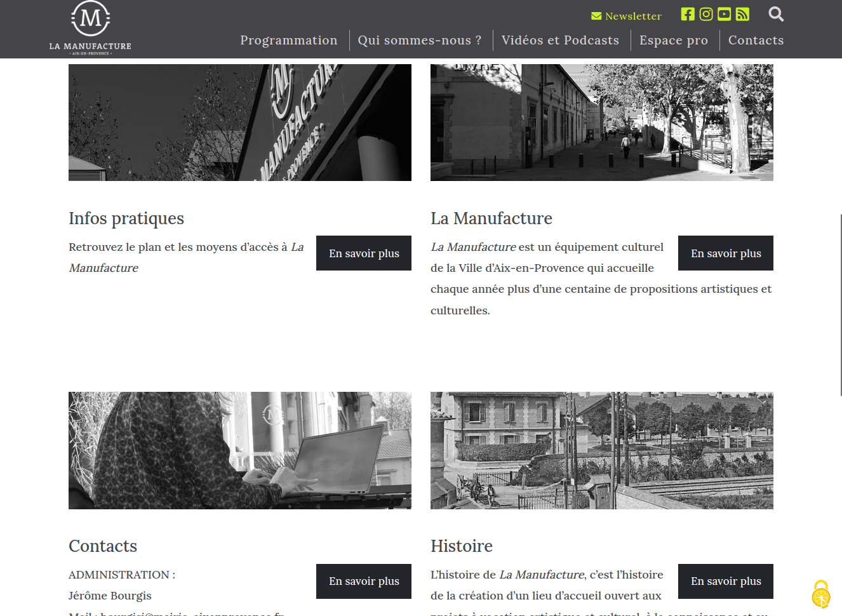Open the lemon padlock cookie settings icon
Viewport: 842px width, 616px height.
click(820, 594)
